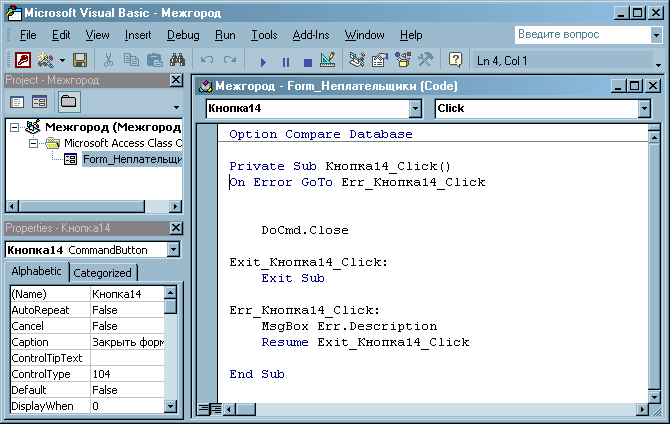This screenshot has width=670, height=424.
Task: Click the Reset stop icon
Action: click(x=308, y=62)
